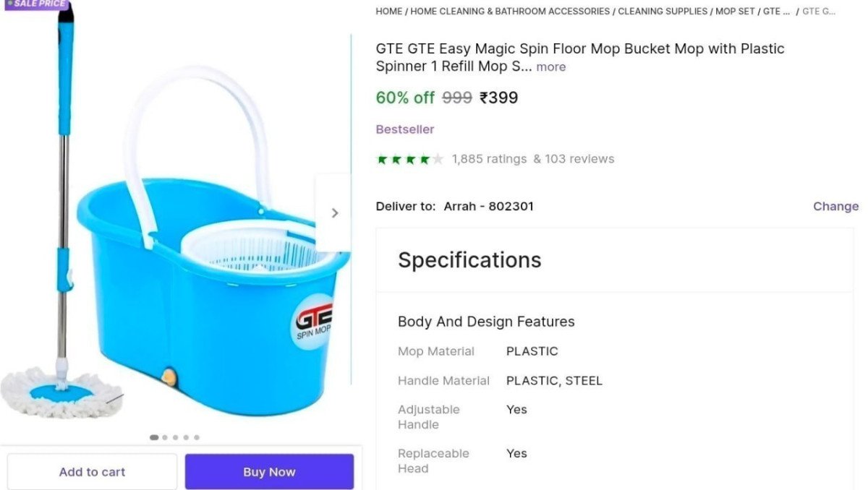Select the third carousel dot
The width and height of the screenshot is (868, 490).
click(175, 437)
